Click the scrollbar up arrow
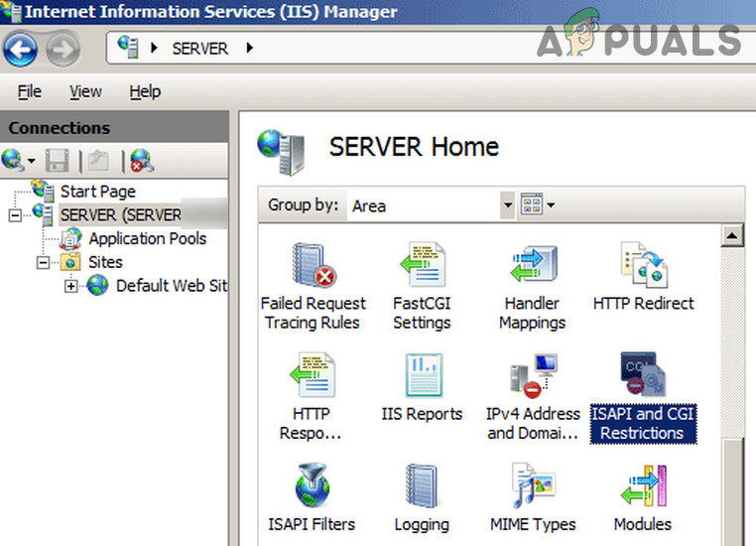 732,236
